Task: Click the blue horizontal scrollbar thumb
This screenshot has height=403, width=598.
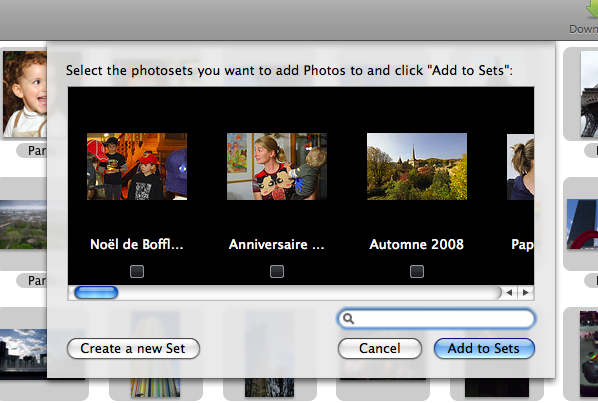Action: (96, 292)
